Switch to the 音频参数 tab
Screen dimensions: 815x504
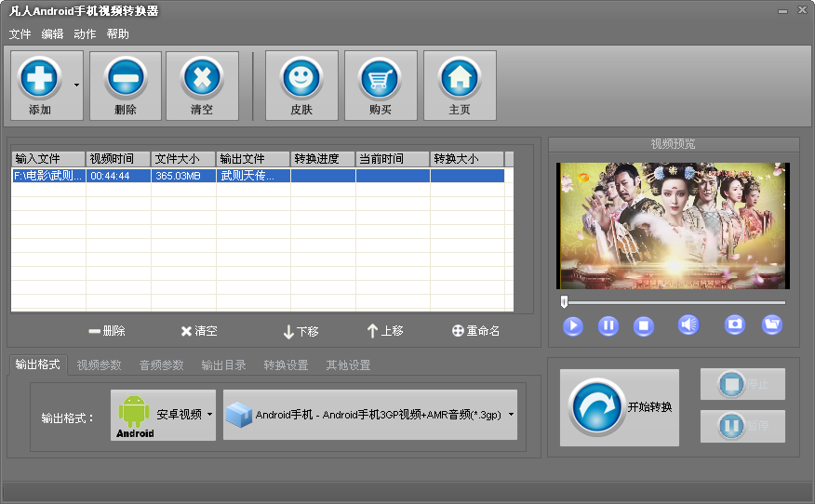[x=161, y=365]
